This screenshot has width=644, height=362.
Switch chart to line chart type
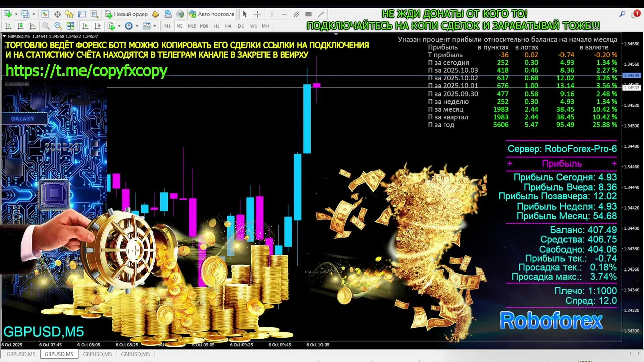tap(32, 26)
